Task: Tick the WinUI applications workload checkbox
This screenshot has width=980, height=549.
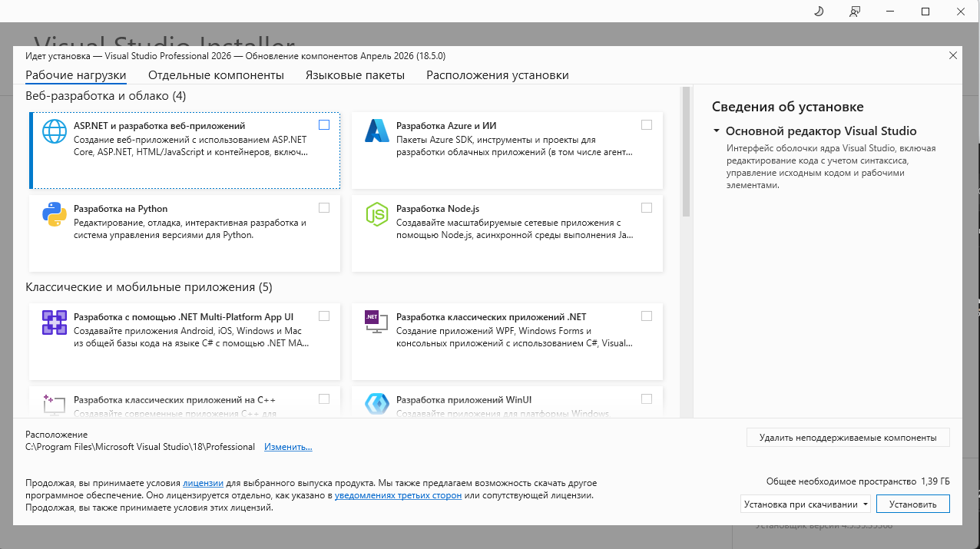Action: pyautogui.click(x=647, y=399)
